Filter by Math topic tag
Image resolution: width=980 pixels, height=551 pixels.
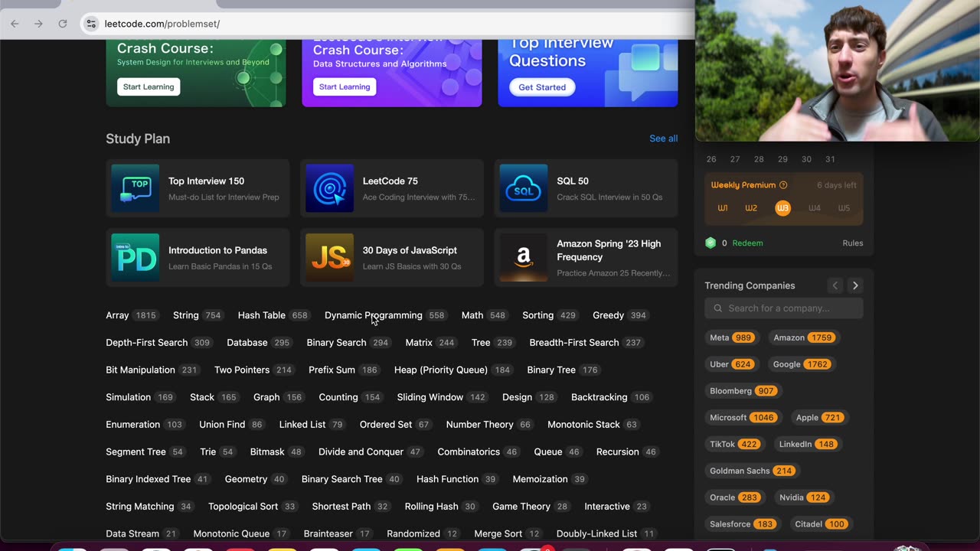[485, 315]
